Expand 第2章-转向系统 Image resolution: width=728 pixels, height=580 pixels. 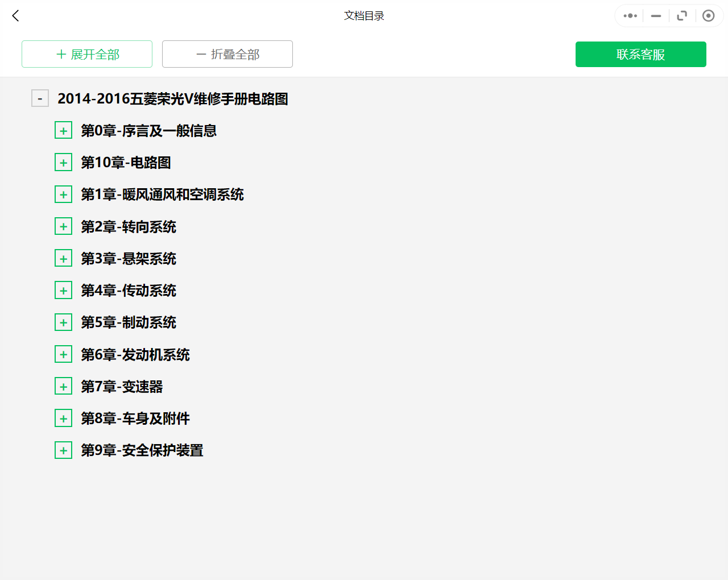tap(63, 226)
